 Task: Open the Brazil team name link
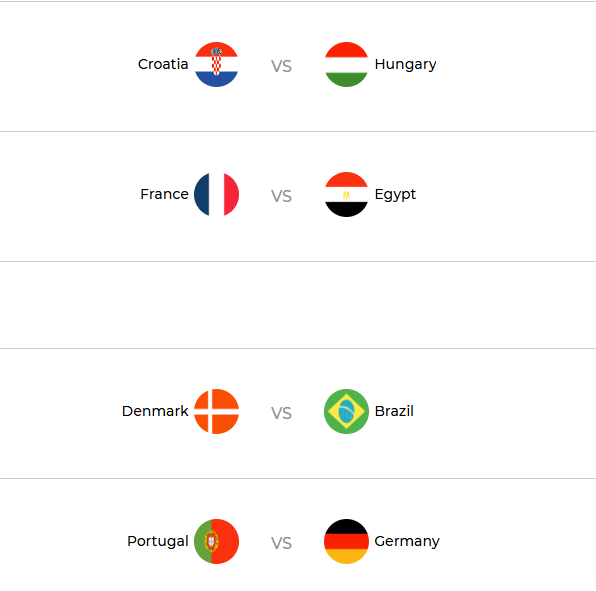point(394,411)
